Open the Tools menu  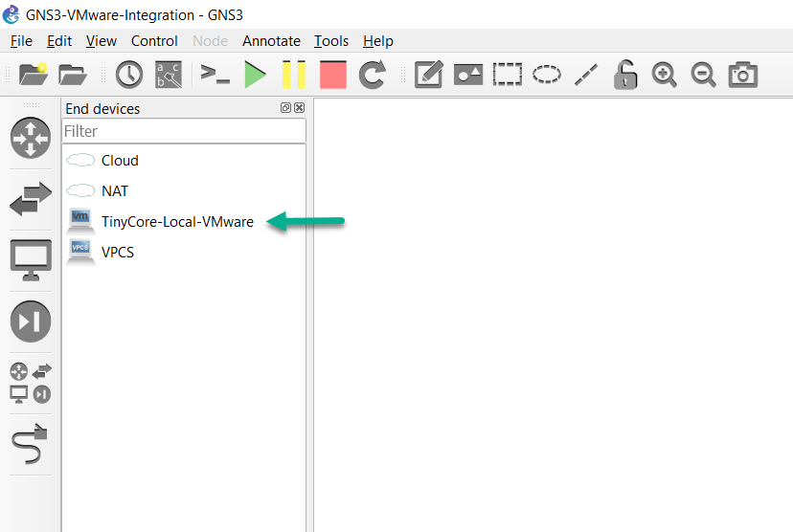pyautogui.click(x=331, y=41)
